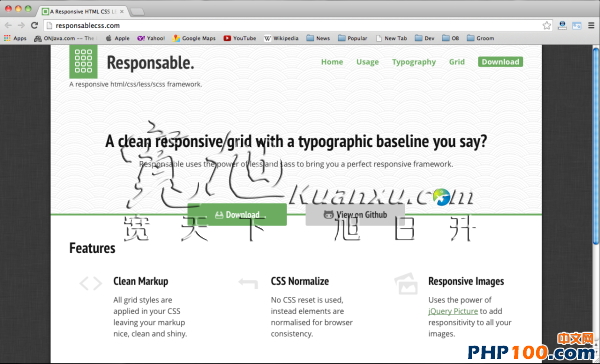Open the Wikipedia bookmark
The height and width of the screenshot is (364, 600).
point(281,38)
